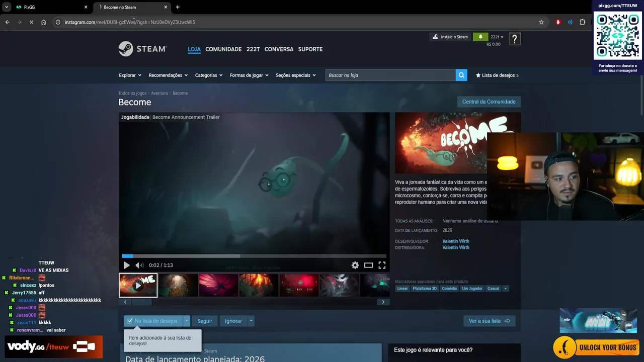Image resolution: width=644 pixels, height=362 pixels.
Task: Click the browser address bar
Action: (x=297, y=22)
